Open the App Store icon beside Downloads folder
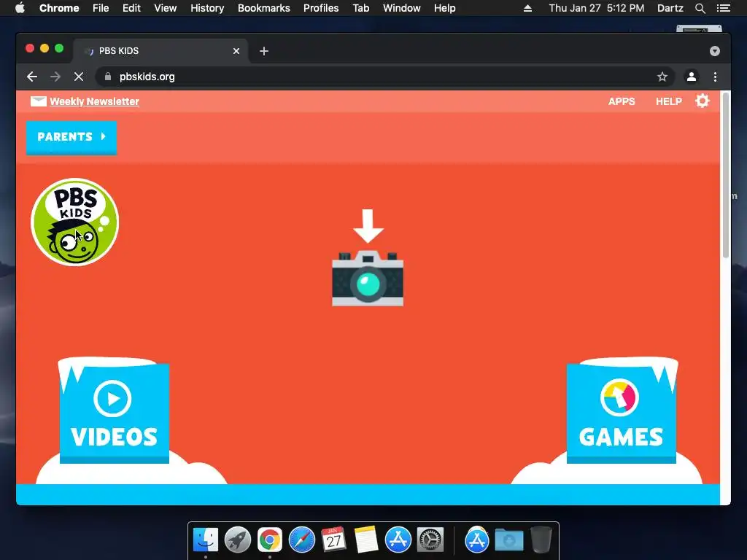Image resolution: width=747 pixels, height=560 pixels. (477, 540)
